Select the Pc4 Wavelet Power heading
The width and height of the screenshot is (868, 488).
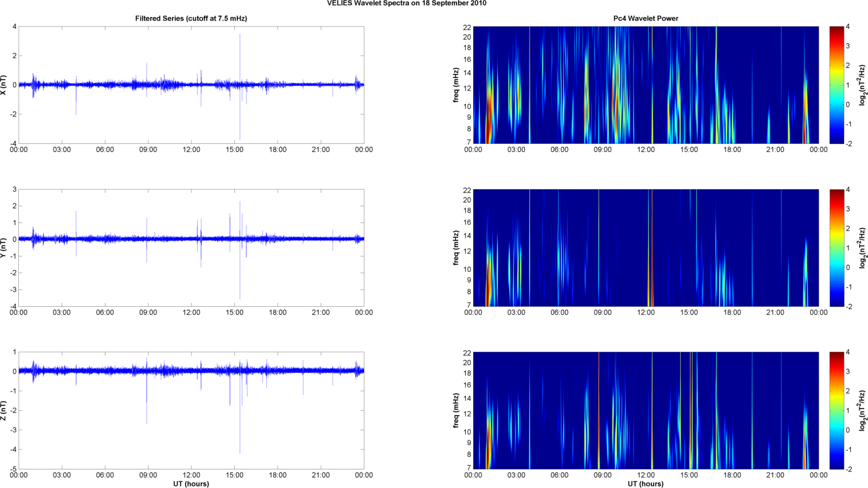pos(645,18)
